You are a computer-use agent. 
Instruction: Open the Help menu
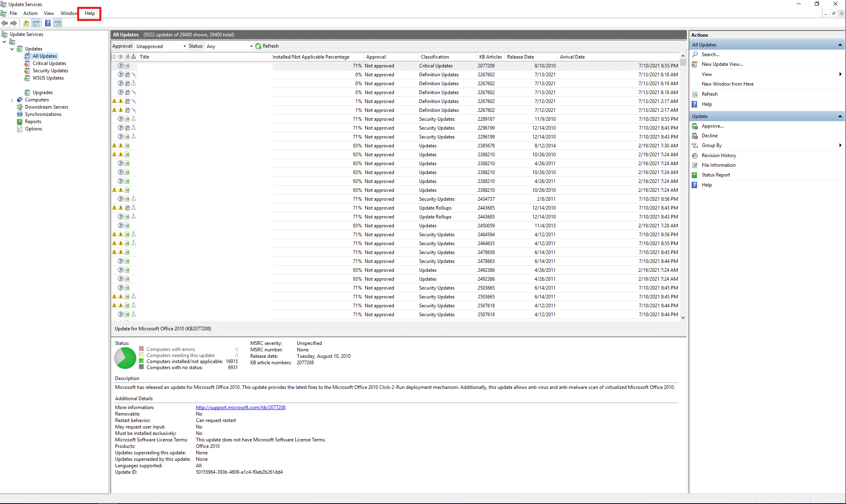click(90, 13)
